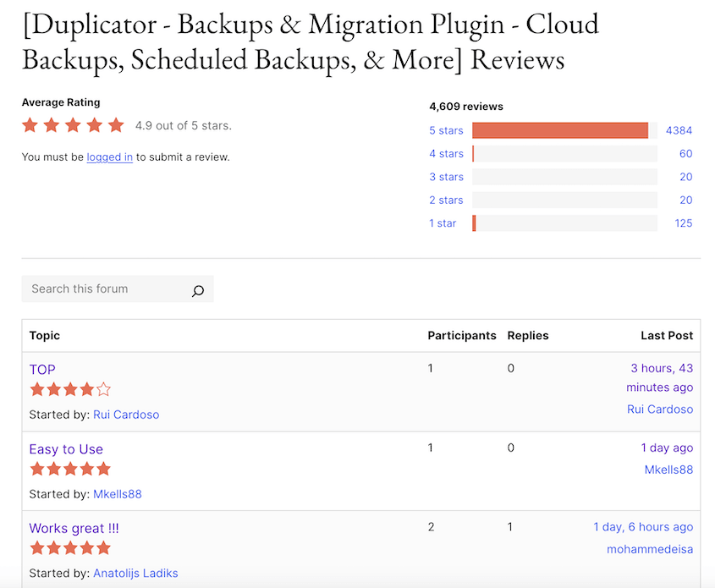The width and height of the screenshot is (715, 588).
Task: Click the Topic column header
Action: (44, 336)
